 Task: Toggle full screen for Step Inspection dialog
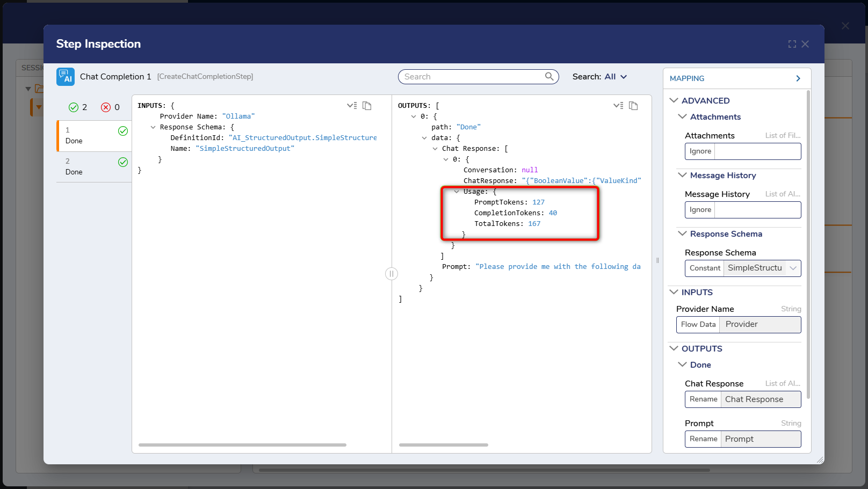click(x=792, y=44)
